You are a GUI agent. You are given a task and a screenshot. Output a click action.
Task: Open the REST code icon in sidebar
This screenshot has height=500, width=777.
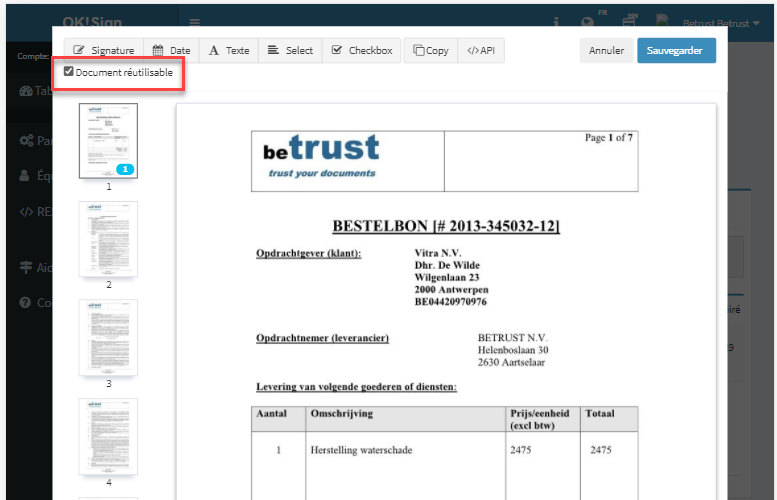tap(26, 212)
